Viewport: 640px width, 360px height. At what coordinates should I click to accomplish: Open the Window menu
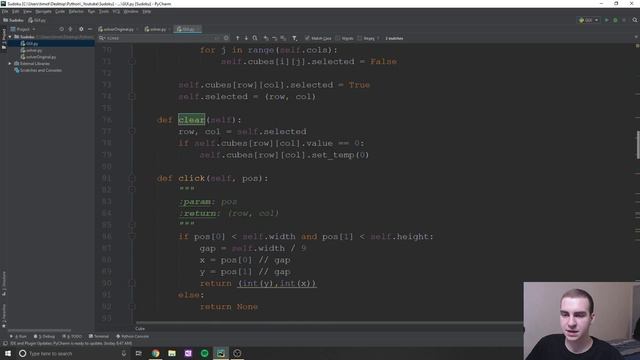(131, 11)
